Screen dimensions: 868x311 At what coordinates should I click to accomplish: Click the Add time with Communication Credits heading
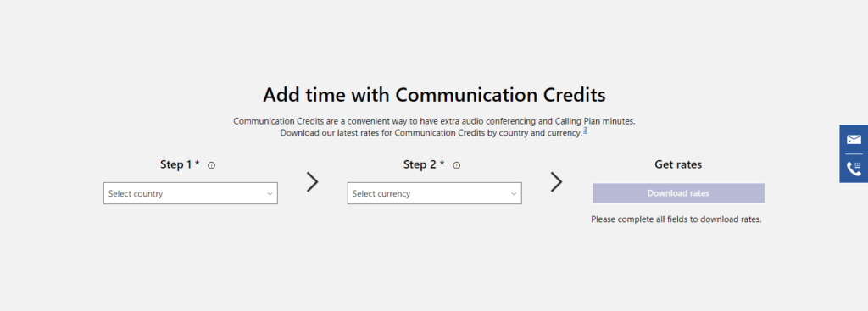tap(434, 95)
